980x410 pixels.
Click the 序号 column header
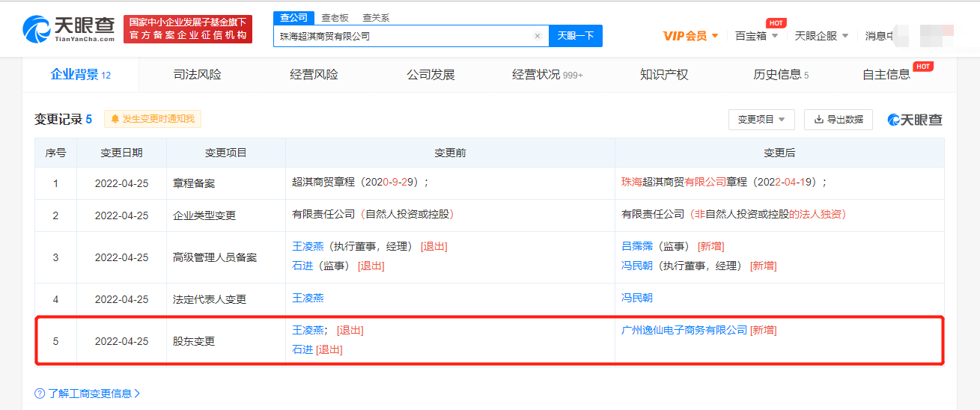(55, 153)
